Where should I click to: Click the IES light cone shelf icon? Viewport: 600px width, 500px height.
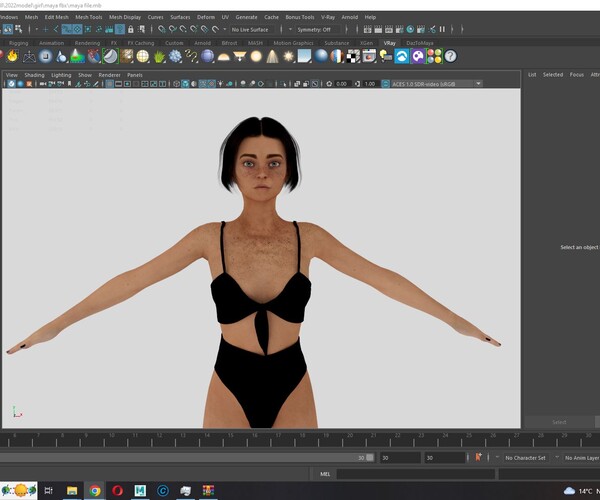pyautogui.click(x=272, y=57)
